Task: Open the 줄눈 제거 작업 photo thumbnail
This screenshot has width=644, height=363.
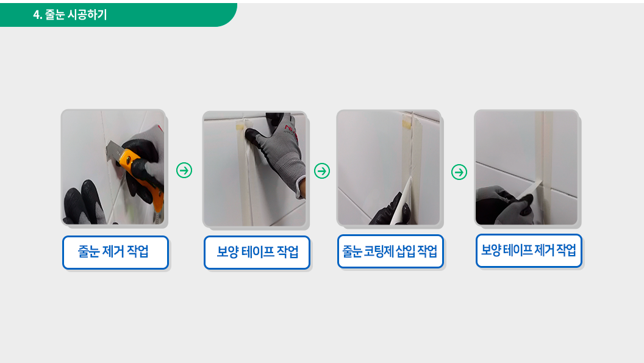Action: (113, 167)
